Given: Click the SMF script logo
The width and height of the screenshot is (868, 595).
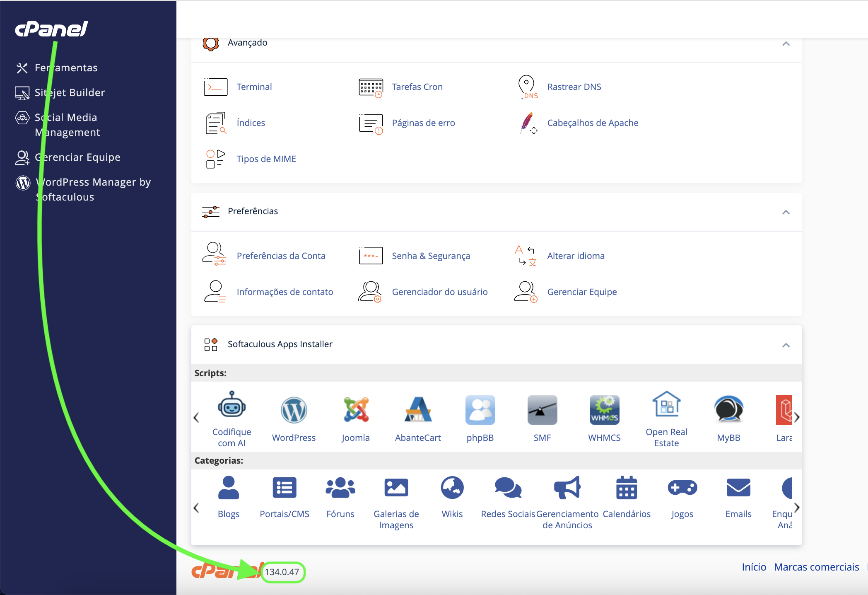Looking at the screenshot, I should (x=542, y=410).
